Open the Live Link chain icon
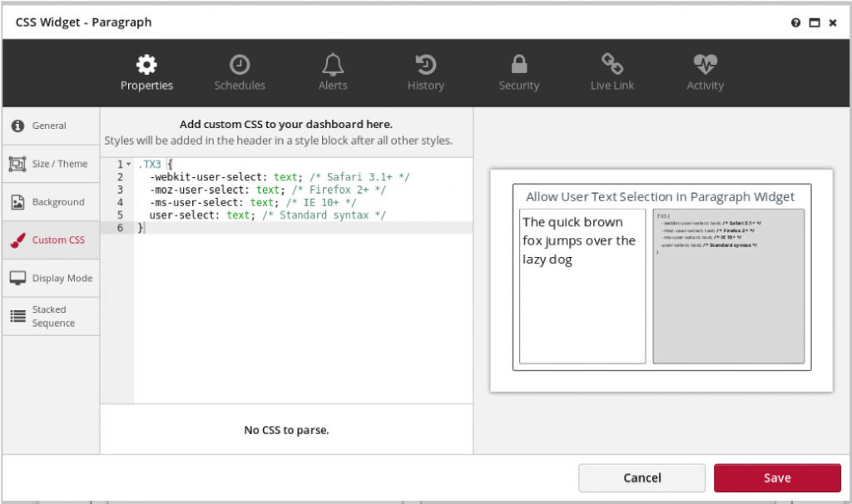Screen dimensions: 852x504 coord(612,63)
